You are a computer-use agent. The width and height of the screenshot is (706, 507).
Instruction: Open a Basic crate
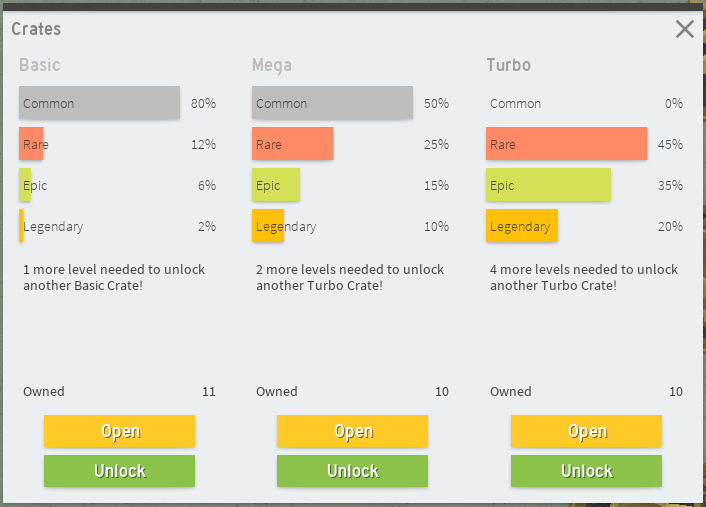click(x=119, y=431)
